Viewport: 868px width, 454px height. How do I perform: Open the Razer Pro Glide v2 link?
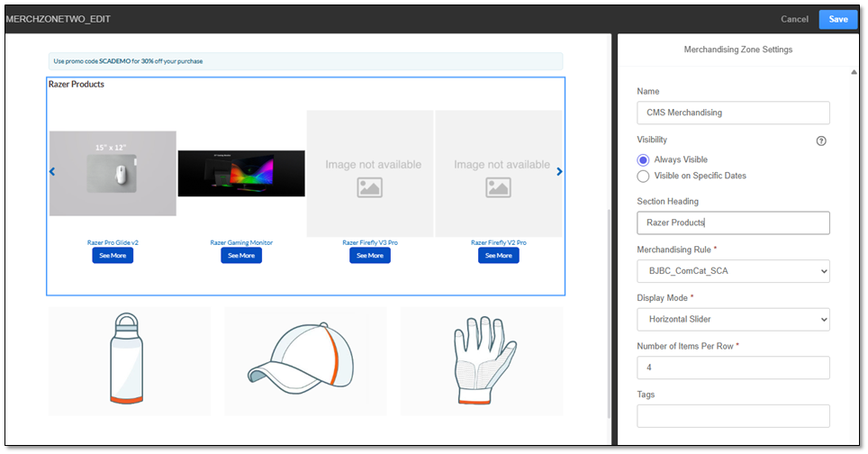point(113,242)
